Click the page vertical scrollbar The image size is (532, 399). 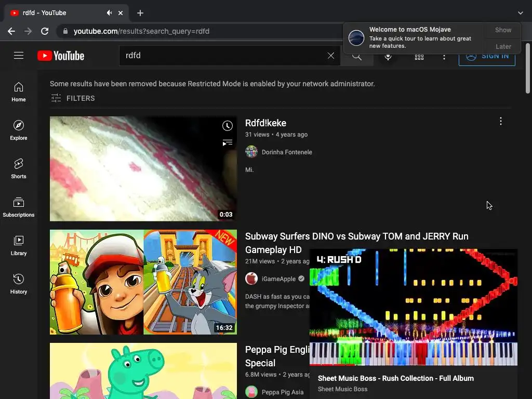528,68
